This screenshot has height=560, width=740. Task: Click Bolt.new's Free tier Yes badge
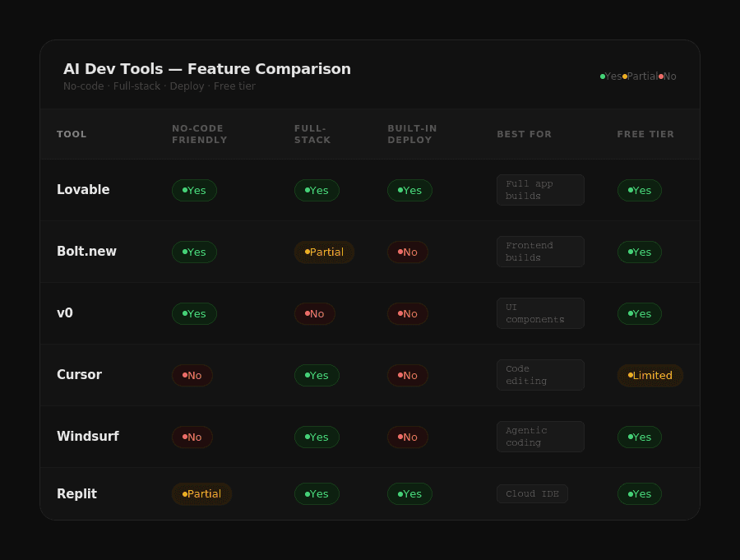640,252
